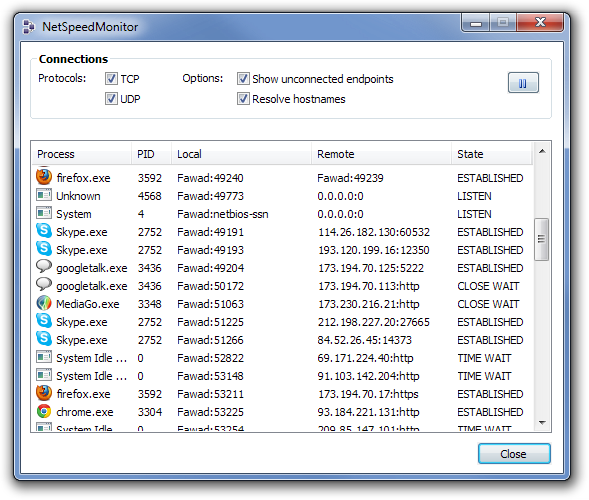
Task: Click PID 3348 cell
Action: tap(150, 304)
